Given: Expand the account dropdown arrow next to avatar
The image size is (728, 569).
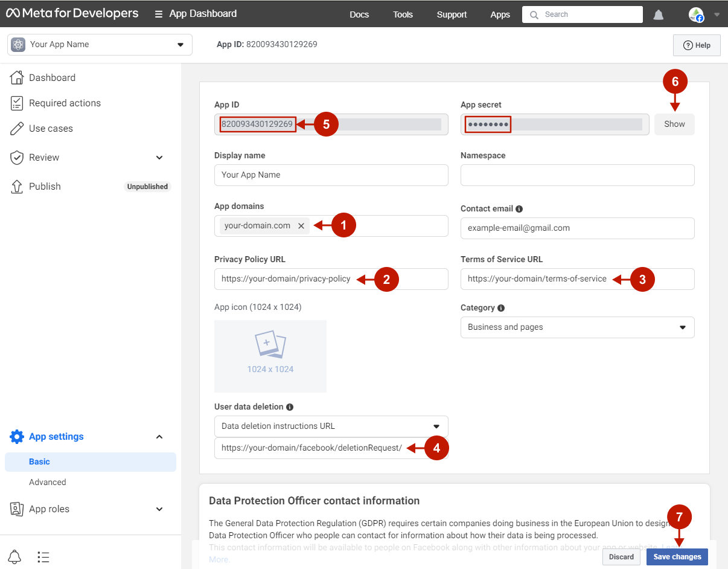Looking at the screenshot, I should point(717,14).
